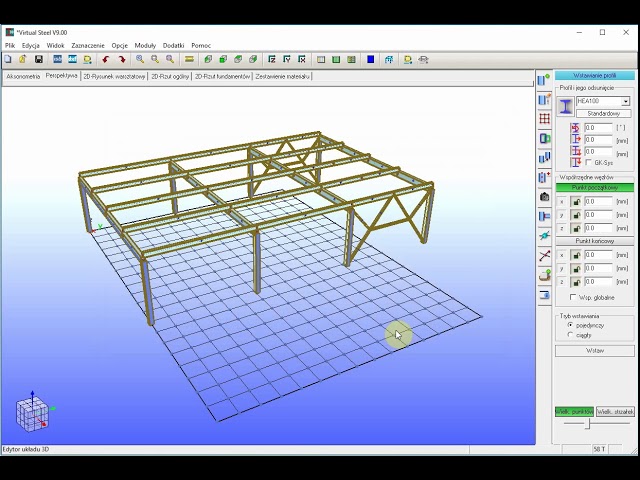This screenshot has width=640, height=480.
Task: Save the project with floppy icon
Action: coord(39,60)
